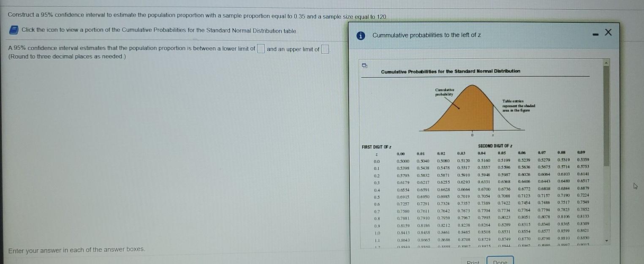The height and width of the screenshot is (264, 644).
Task: Click the value 0.5398 in row 0.1
Action: click(403, 168)
